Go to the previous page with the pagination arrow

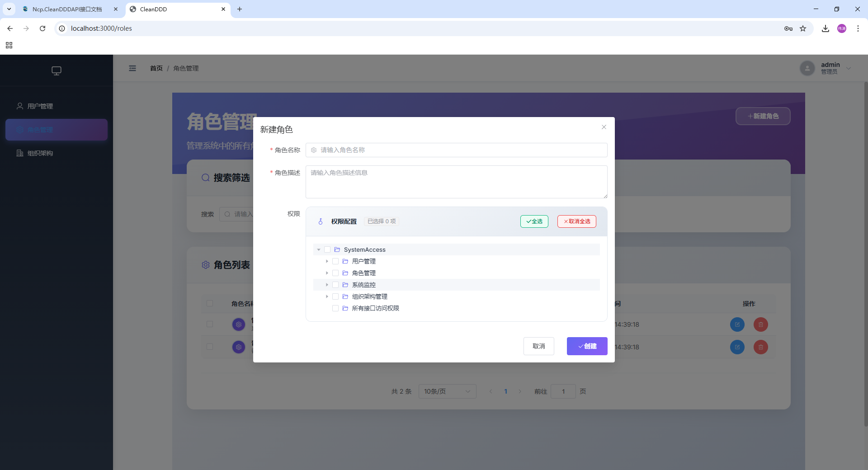pos(491,391)
